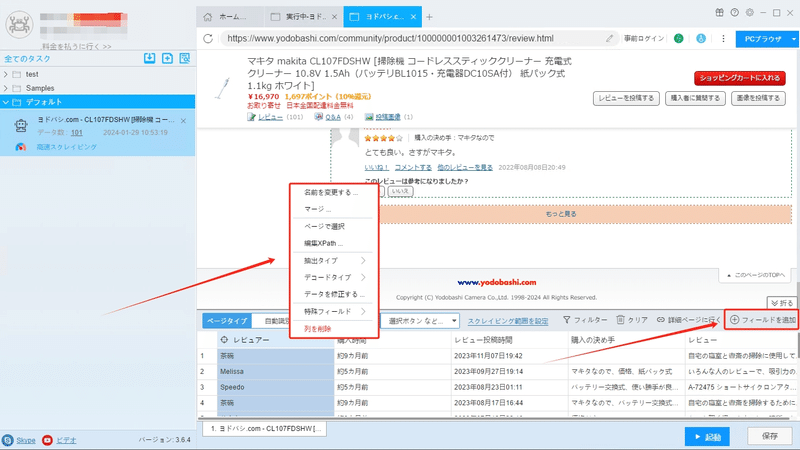Click レビューを投稿する button
This screenshot has width=800, height=450.
pos(626,98)
